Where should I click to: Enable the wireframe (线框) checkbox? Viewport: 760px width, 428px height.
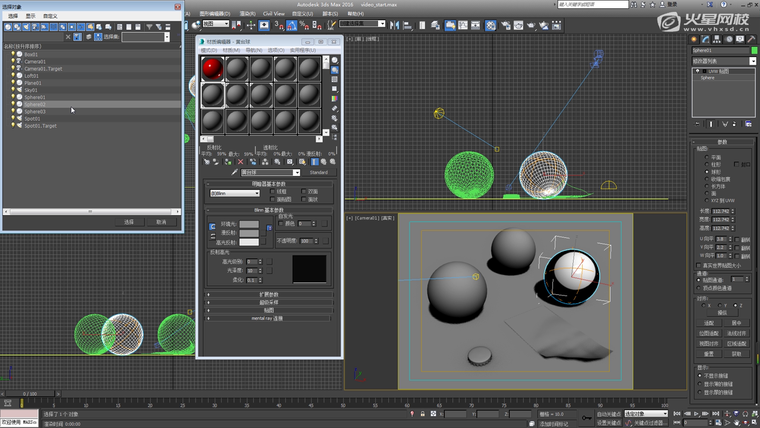click(272, 191)
